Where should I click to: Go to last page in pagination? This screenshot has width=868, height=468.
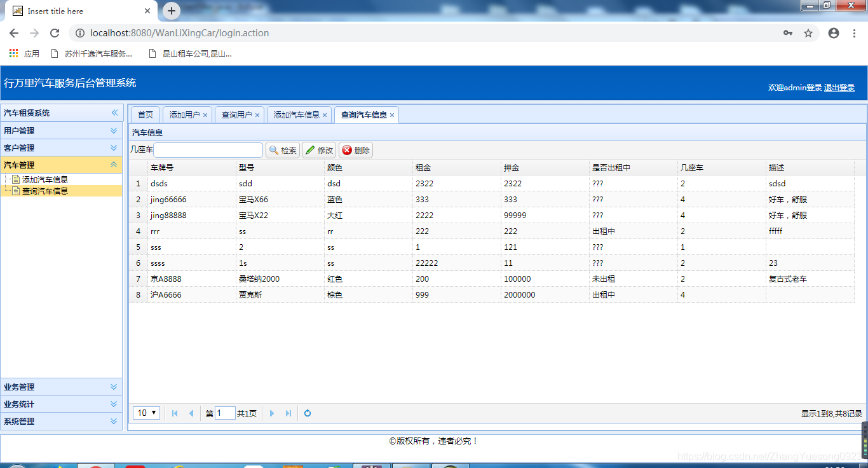click(288, 413)
